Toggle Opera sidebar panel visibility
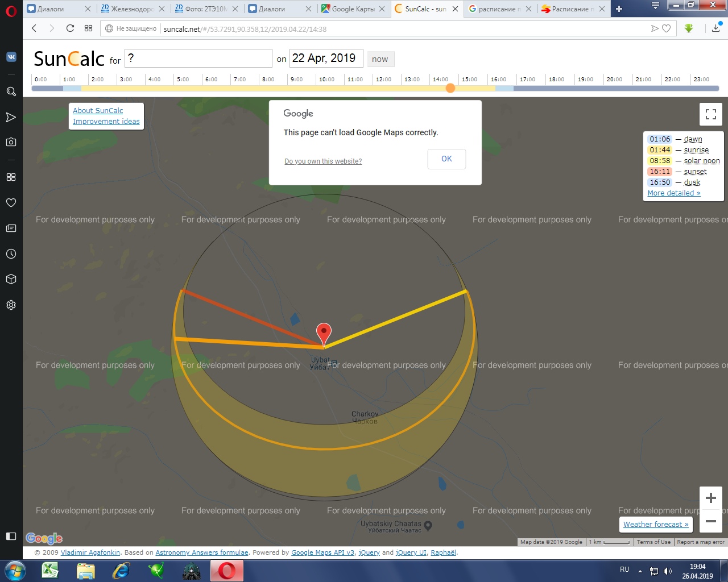Screen dimensions: 728x582 click(11, 536)
